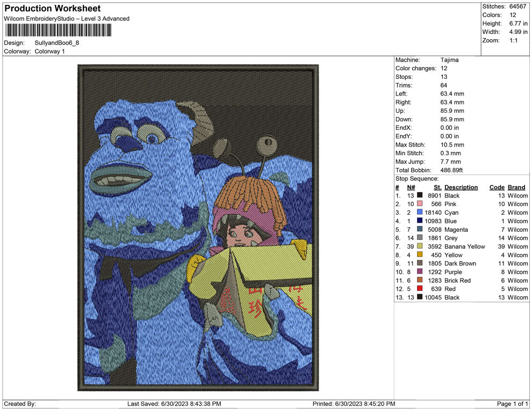Click the Max Stitch value 10.5 mm
532x409 pixels.
[x=452, y=145]
